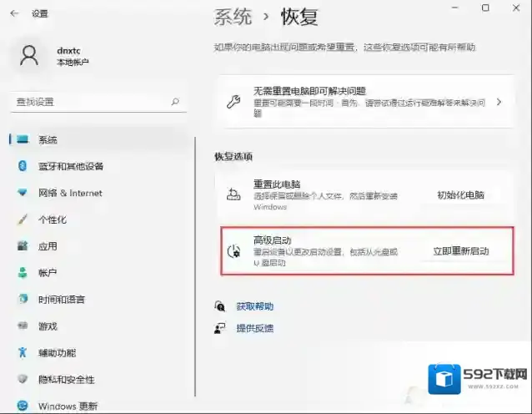Viewport: 532px width, 414px height.
Task: Click the 帐户 person icon
Action: tap(23, 273)
